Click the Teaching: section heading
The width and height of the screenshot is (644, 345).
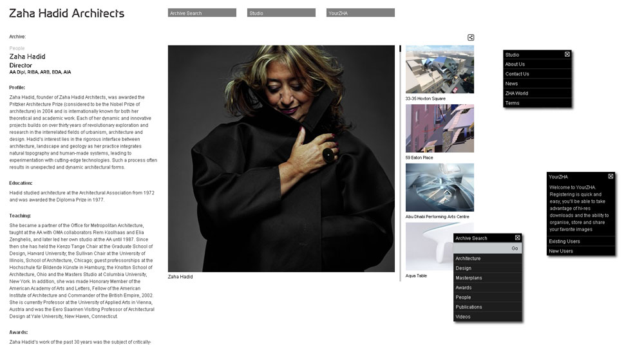coord(20,216)
